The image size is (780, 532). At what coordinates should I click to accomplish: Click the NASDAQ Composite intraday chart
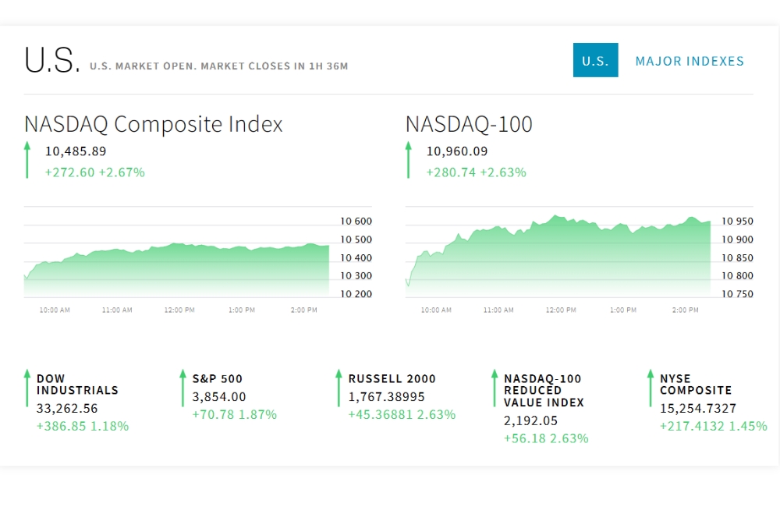(176, 265)
